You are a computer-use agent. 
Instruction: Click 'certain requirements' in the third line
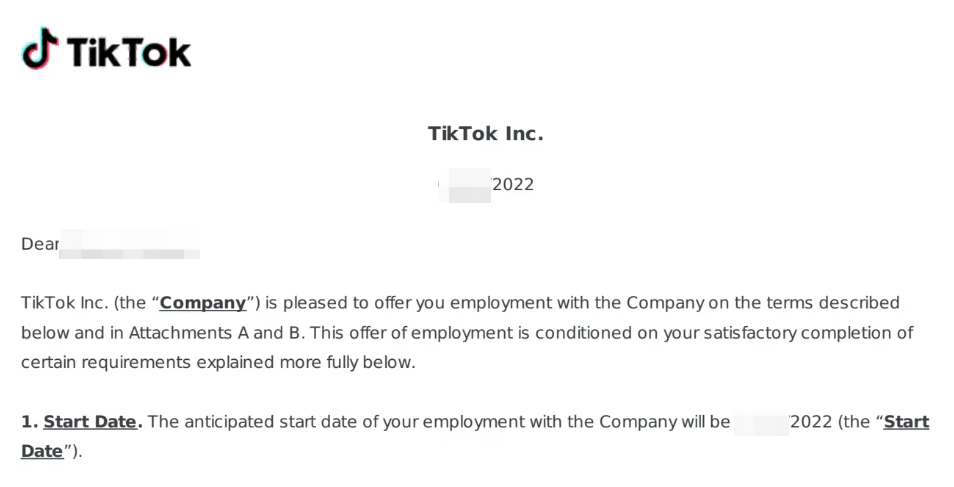point(106,363)
